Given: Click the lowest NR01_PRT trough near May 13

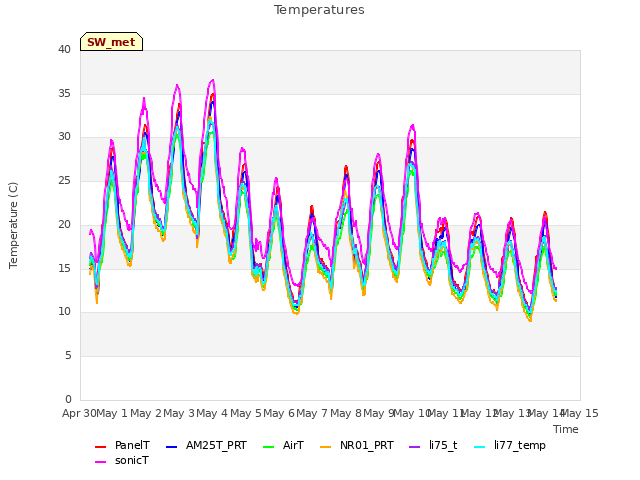Looking at the screenshot, I should [530, 321].
